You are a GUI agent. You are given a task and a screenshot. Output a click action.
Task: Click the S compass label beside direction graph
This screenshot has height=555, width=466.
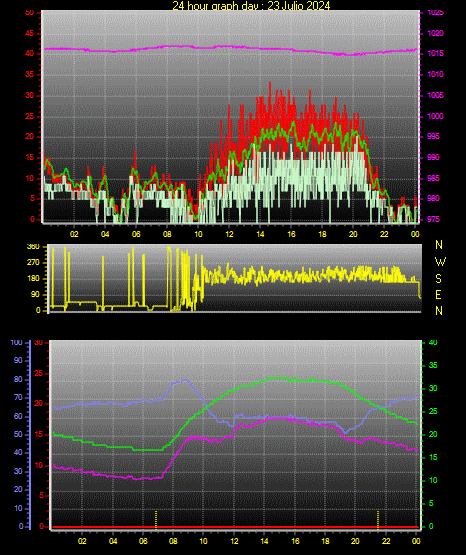438,279
